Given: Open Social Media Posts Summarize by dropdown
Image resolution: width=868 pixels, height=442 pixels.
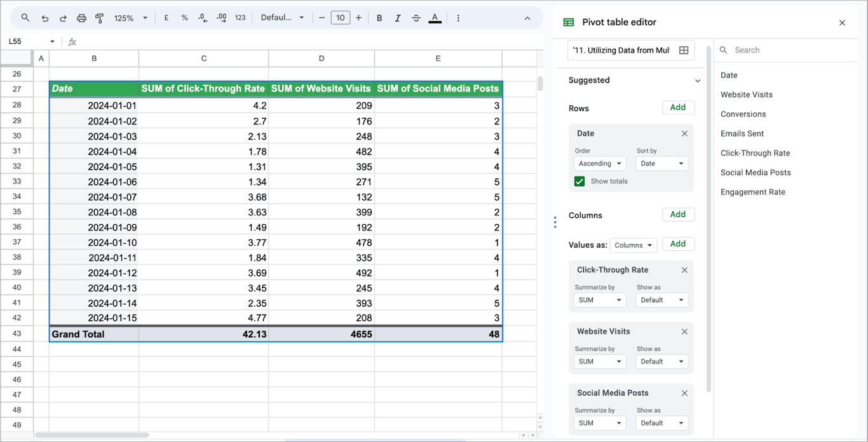Looking at the screenshot, I should 600,423.
